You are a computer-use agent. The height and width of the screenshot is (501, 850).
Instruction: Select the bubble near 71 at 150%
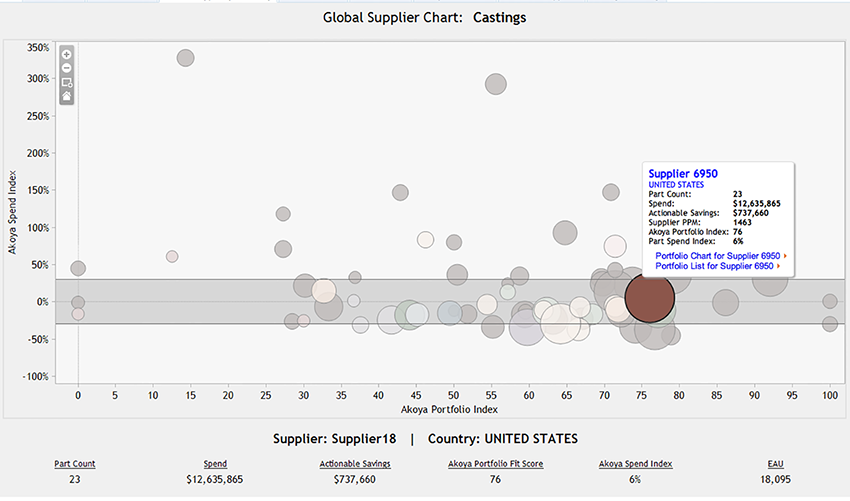[x=610, y=192]
